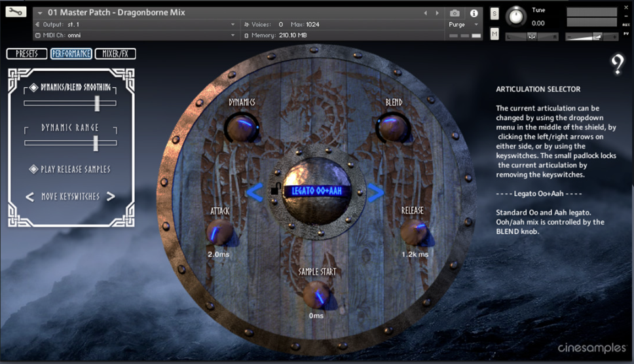Click the question mark help icon
The height and width of the screenshot is (364, 634).
pos(618,65)
